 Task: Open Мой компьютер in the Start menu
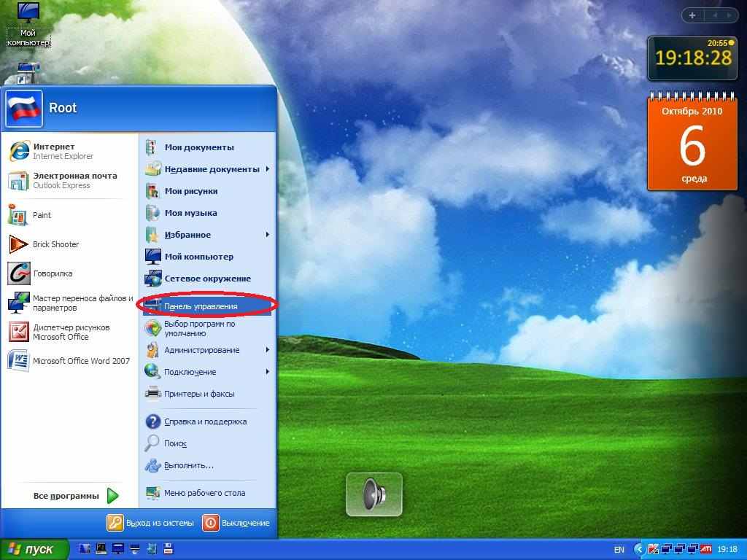pyautogui.click(x=208, y=257)
